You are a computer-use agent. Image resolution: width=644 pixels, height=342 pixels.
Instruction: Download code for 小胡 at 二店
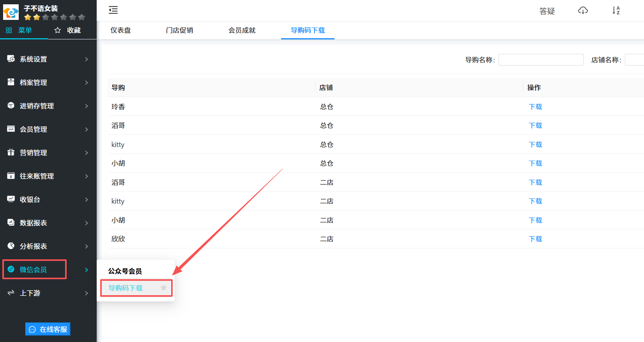pos(535,220)
